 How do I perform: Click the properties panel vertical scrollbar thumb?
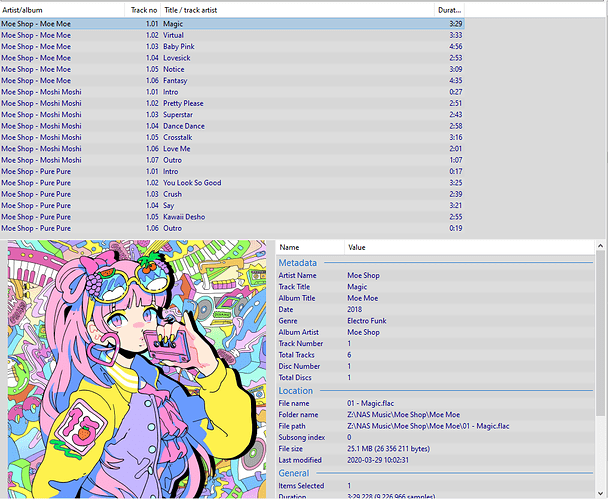tap(600, 334)
